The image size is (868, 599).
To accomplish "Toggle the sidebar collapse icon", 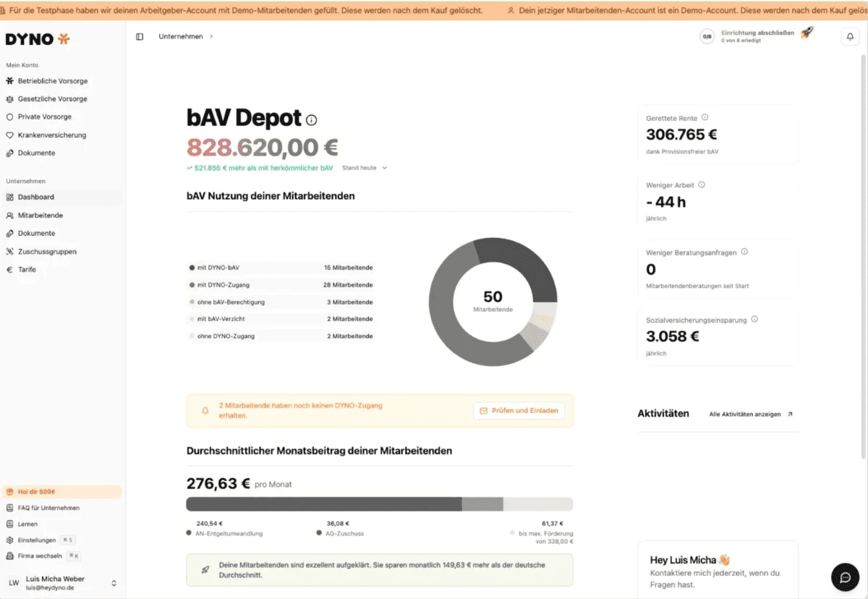I will (x=140, y=36).
